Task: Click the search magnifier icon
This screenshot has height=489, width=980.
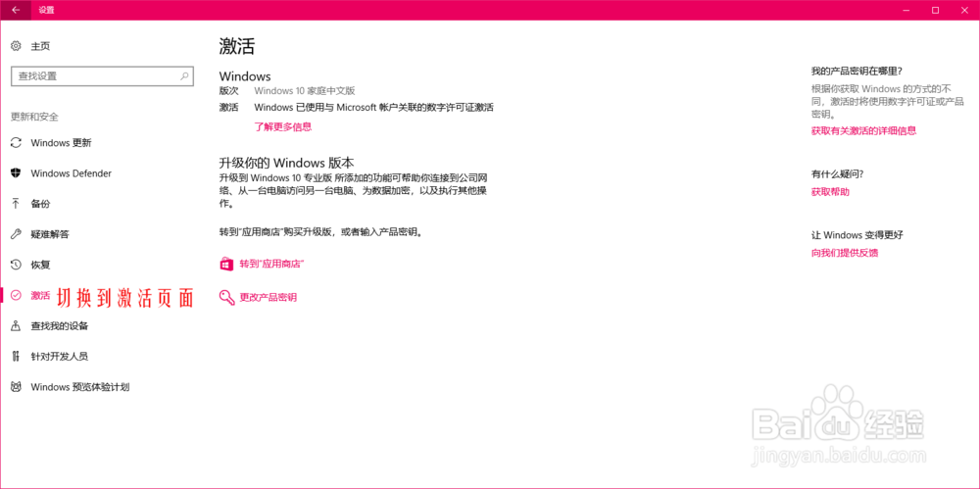Action: point(184,76)
